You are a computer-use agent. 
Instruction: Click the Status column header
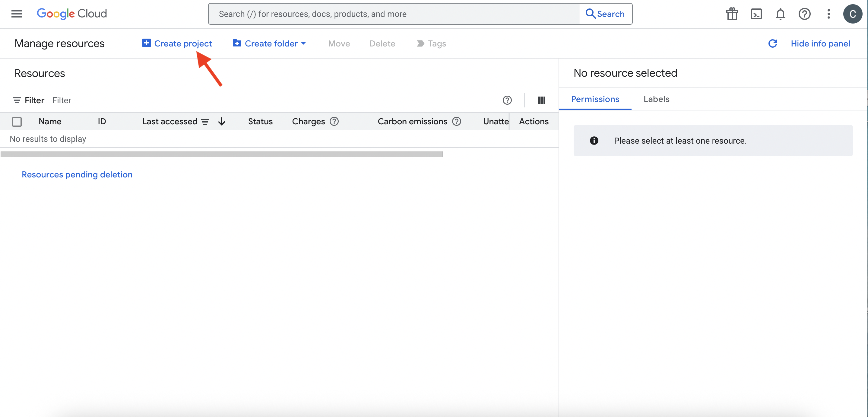point(261,121)
